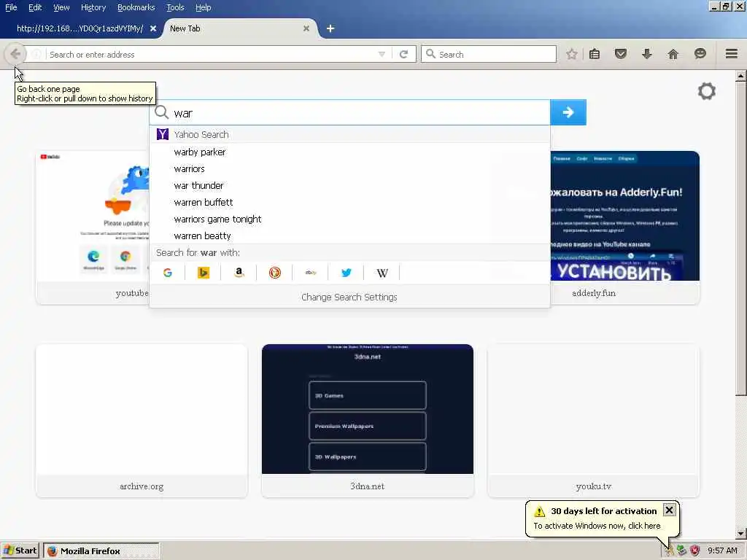Click the magnifier icon in toolbar search box
This screenshot has height=560, width=747.
click(x=430, y=54)
